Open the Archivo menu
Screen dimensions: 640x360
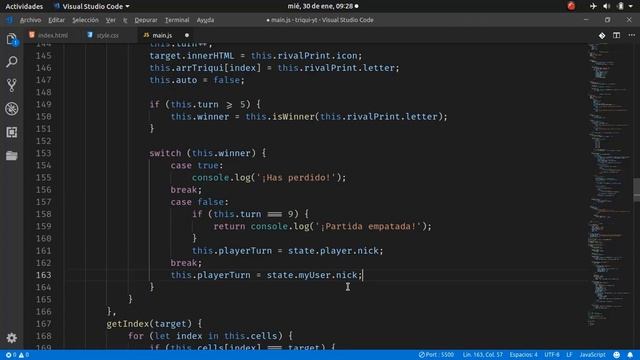(30, 20)
